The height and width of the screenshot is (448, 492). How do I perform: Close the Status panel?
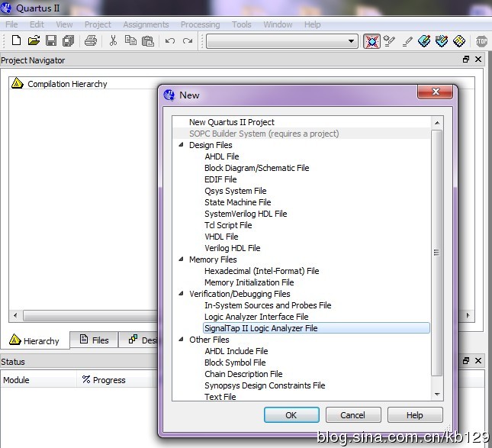click(x=478, y=361)
